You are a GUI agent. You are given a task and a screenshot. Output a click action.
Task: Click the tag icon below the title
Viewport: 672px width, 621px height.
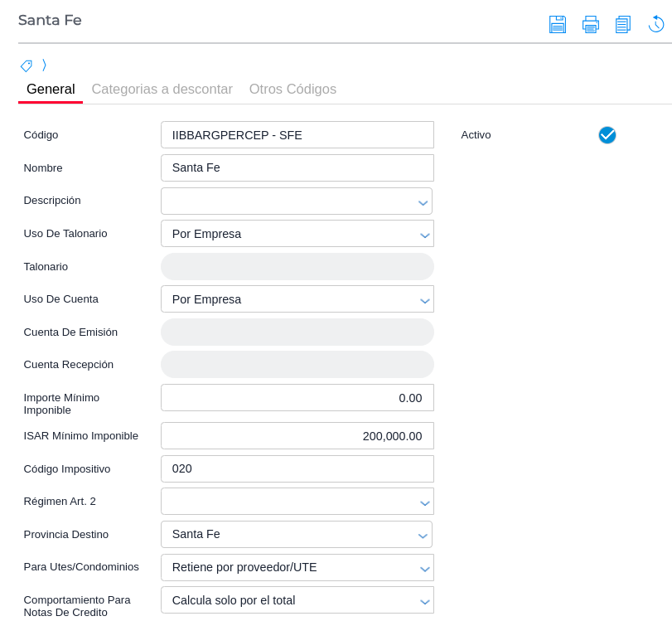[27, 65]
